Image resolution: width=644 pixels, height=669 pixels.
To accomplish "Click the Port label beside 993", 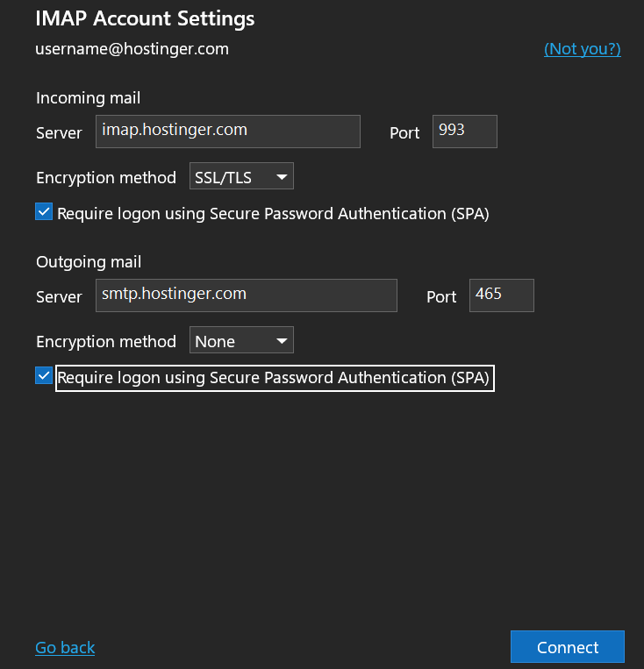I will pos(404,133).
